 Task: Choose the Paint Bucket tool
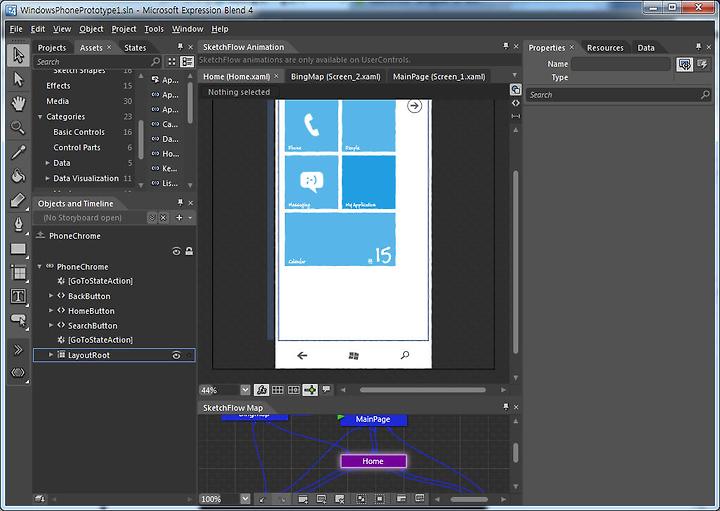(x=18, y=176)
